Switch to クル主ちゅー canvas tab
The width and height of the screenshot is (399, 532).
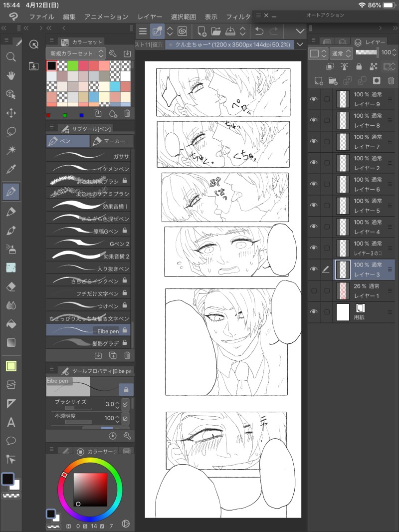(230, 44)
